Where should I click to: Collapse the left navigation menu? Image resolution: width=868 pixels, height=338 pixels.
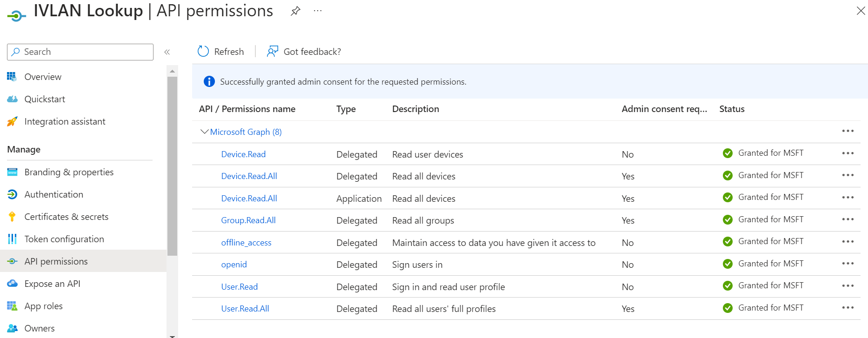pos(167,52)
